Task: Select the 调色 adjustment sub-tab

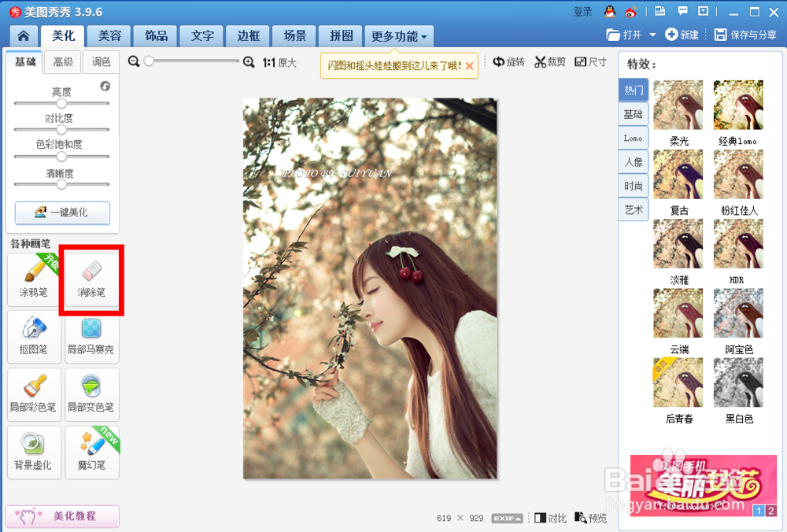Action: click(101, 61)
